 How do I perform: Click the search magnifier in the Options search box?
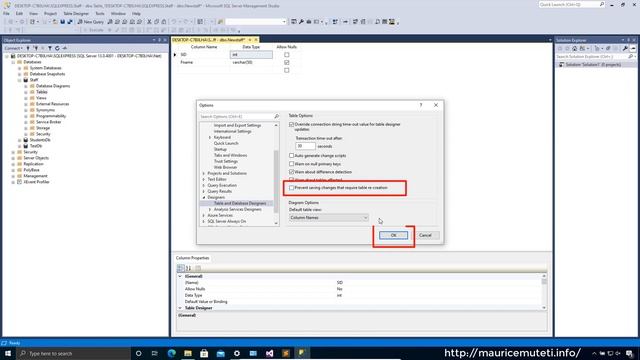276,116
